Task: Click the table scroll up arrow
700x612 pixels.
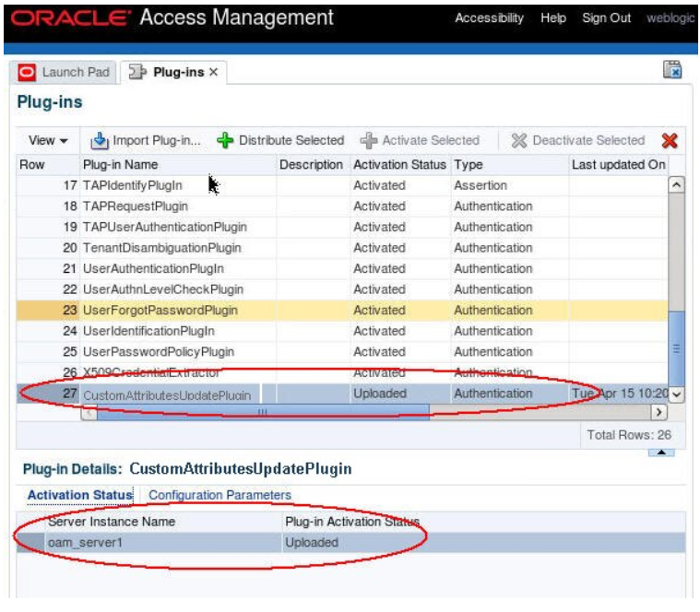Action: [x=676, y=184]
